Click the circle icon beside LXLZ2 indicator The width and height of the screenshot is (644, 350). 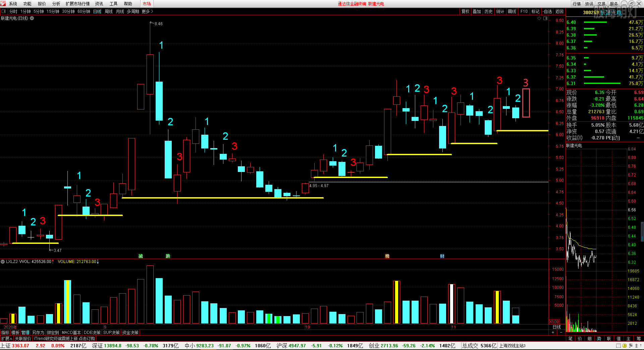pos(3,261)
